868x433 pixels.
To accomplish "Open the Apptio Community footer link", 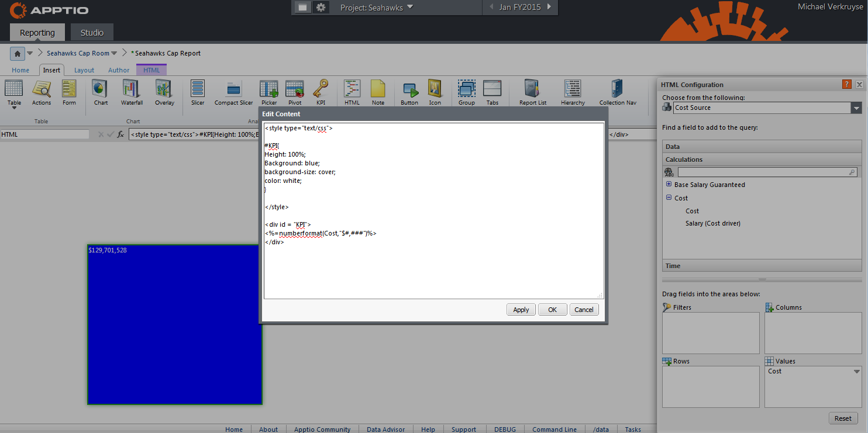I will click(322, 429).
